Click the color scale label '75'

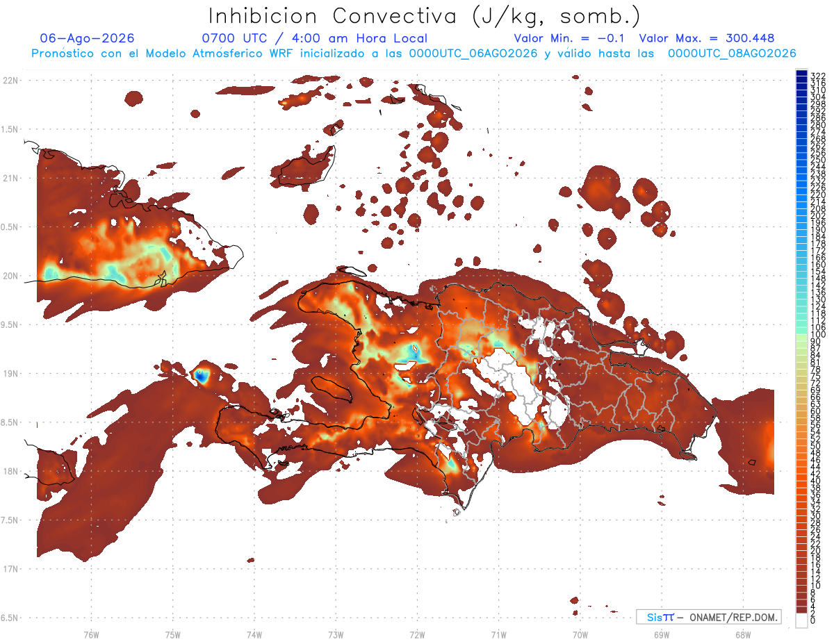click(x=816, y=376)
